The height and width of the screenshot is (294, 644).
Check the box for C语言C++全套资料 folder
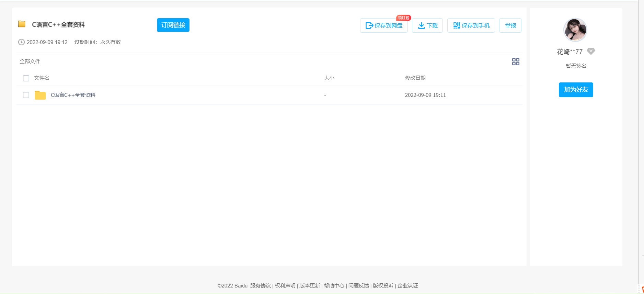[x=26, y=95]
